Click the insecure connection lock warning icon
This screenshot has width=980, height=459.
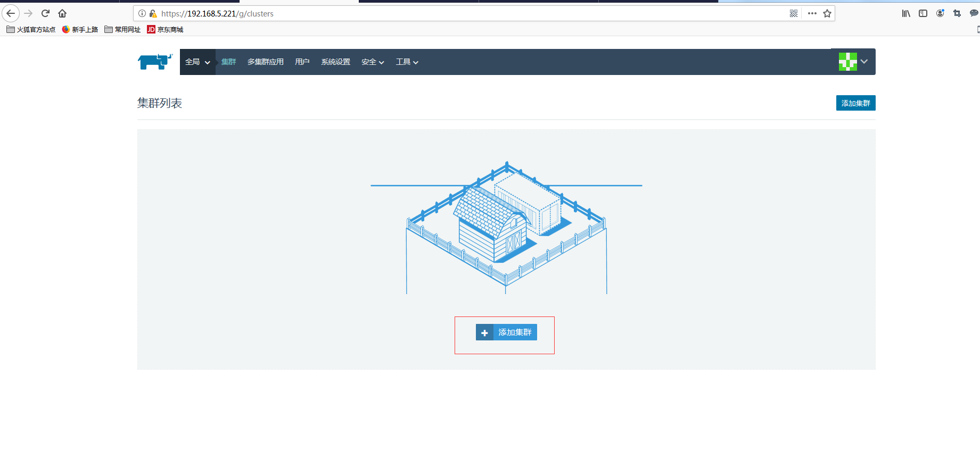coord(153,13)
